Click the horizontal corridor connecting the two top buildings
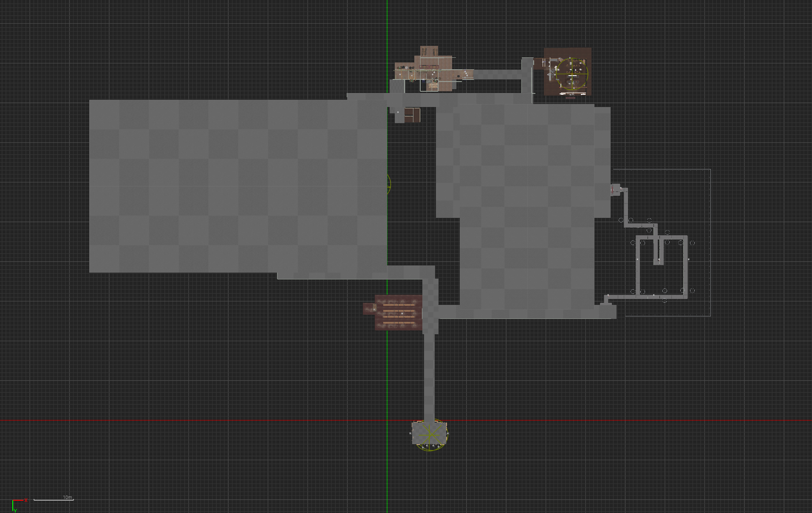 (497, 75)
